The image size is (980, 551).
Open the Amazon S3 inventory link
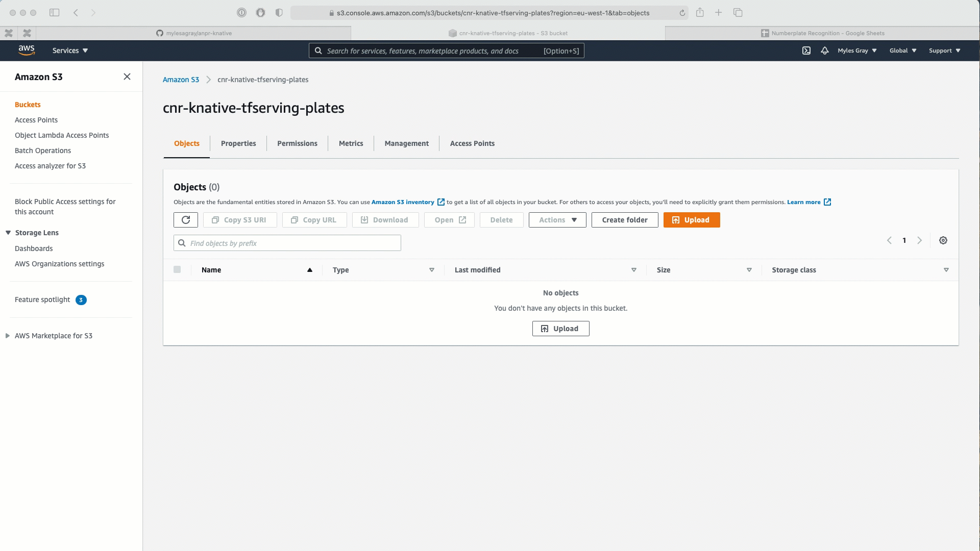click(x=403, y=202)
